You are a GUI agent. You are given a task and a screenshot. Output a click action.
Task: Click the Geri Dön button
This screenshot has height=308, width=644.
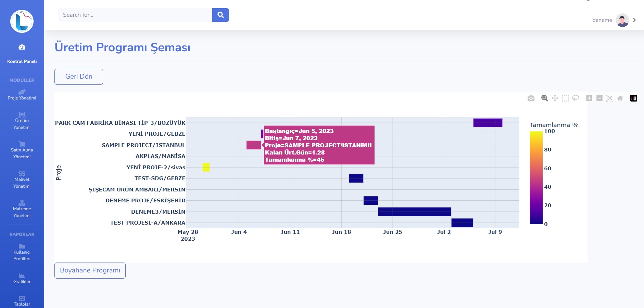click(x=79, y=77)
